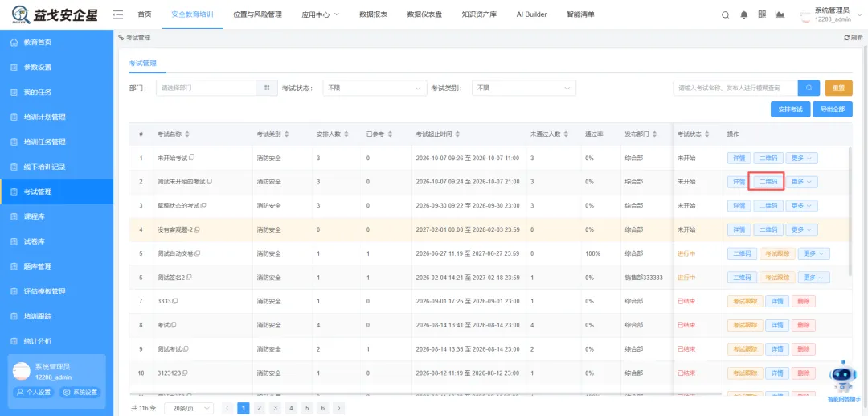
Task: Click the table vertical scrollbar
Action: (850, 211)
